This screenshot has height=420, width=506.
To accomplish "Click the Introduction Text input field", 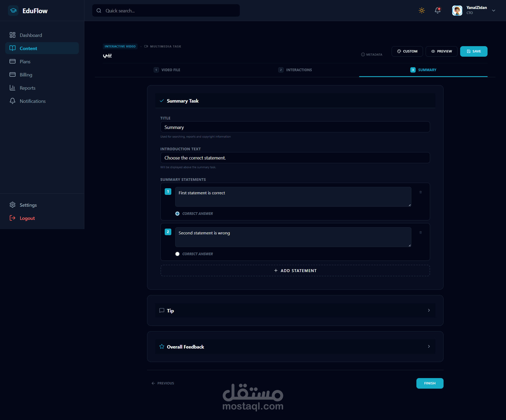I will tap(295, 158).
